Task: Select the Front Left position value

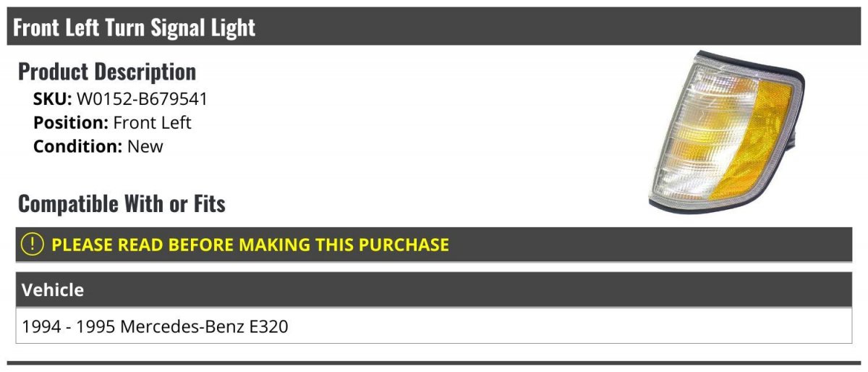Action: tap(152, 122)
